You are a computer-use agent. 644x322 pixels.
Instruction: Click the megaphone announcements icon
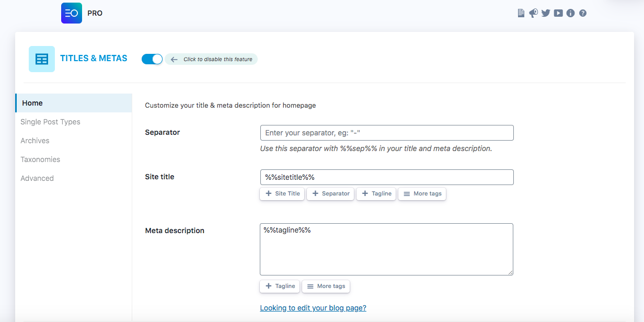pos(533,13)
